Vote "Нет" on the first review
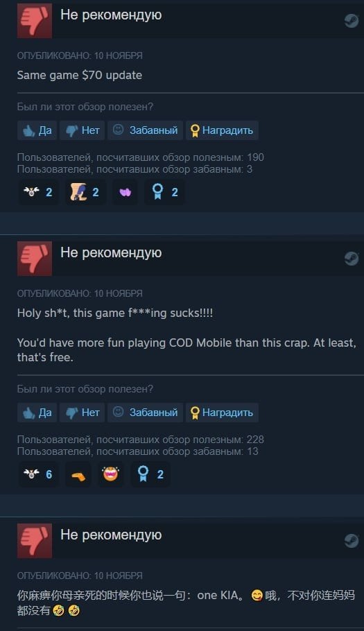364x631 pixels. tap(83, 130)
